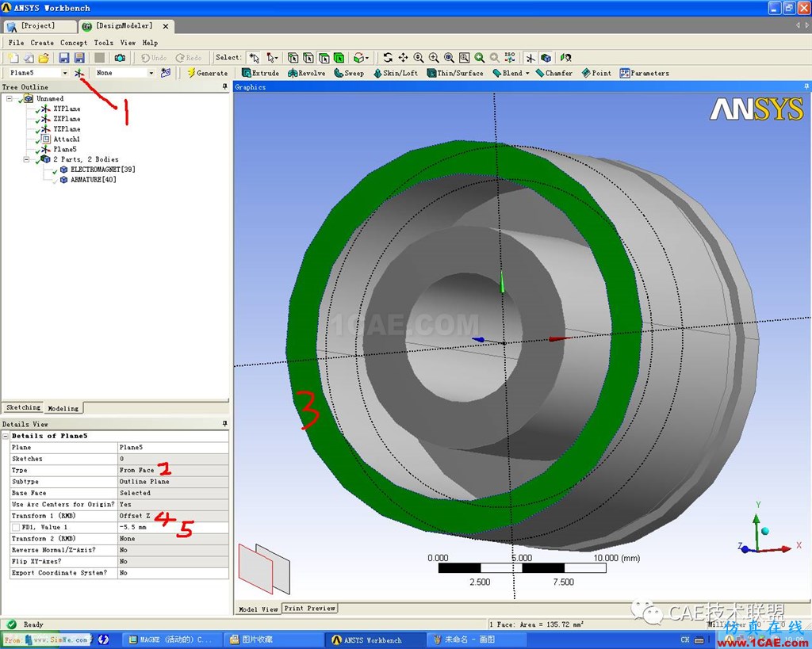Click the Point button
Viewport: 812px width, 649px height.
(596, 73)
